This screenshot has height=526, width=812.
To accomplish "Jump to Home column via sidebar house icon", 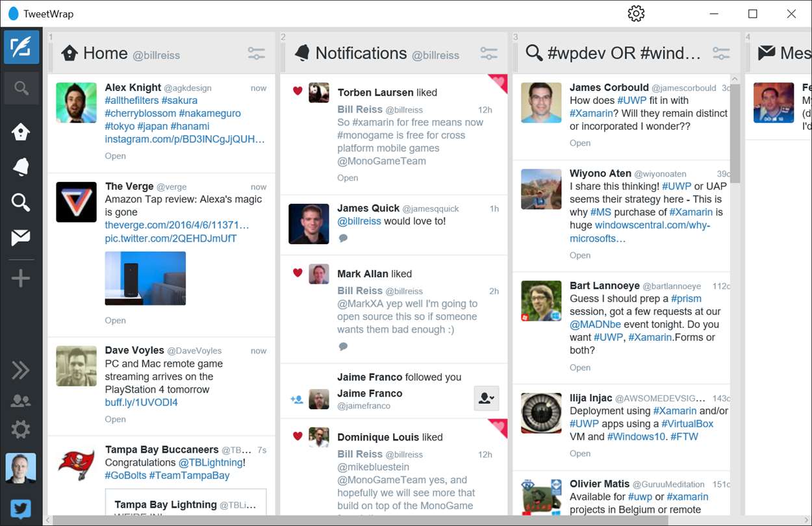I will pos(21,132).
